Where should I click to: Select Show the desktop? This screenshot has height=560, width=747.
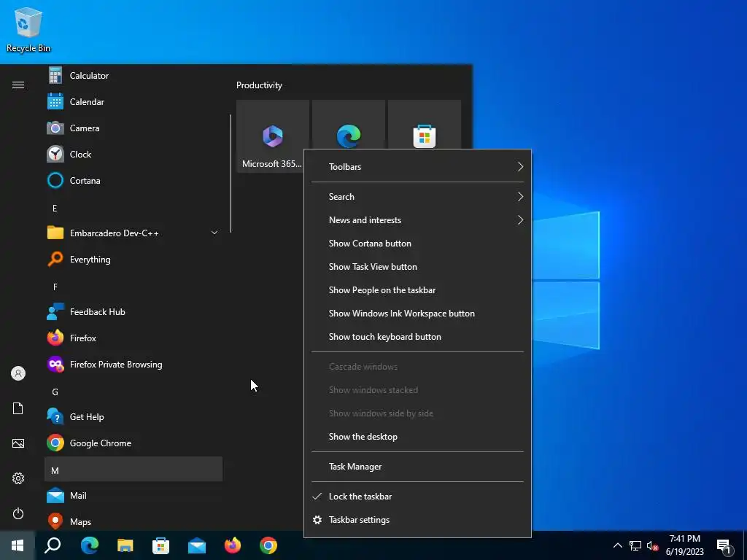[x=417, y=437]
